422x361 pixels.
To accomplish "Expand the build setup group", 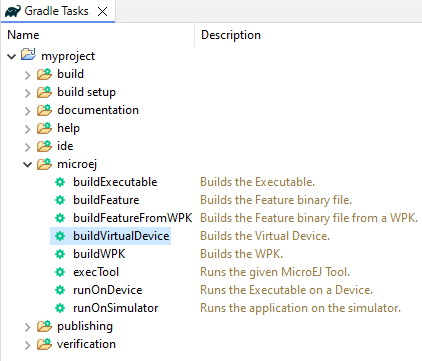I will click(x=28, y=93).
